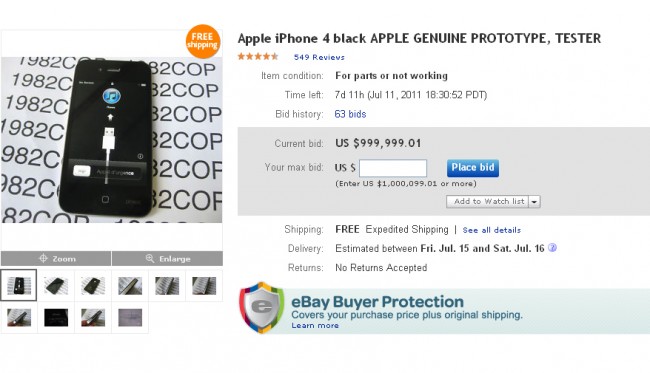The image size is (650, 373).
Task: Select the first thumbnail of the phone front
Action: [19, 285]
